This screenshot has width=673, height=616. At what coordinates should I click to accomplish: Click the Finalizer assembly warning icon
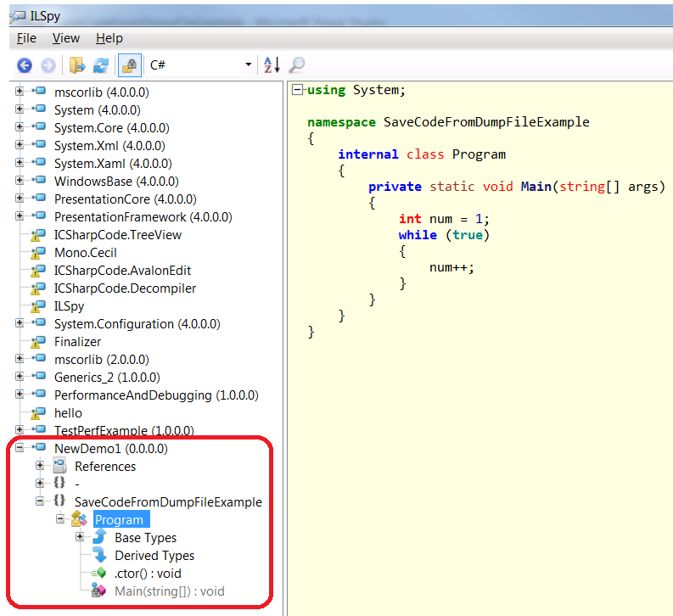click(x=38, y=342)
